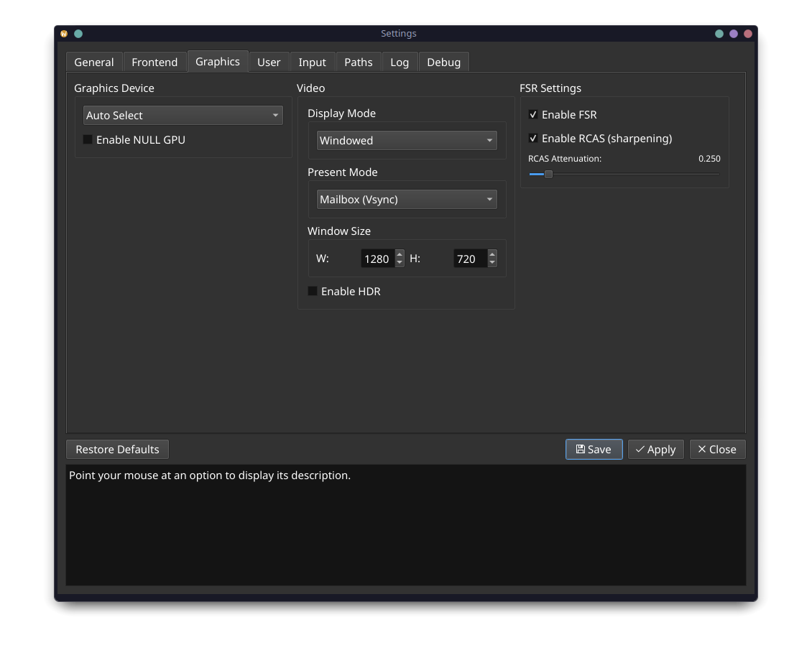Switch to the Frontend tab
Image resolution: width=812 pixels, height=663 pixels.
(154, 62)
